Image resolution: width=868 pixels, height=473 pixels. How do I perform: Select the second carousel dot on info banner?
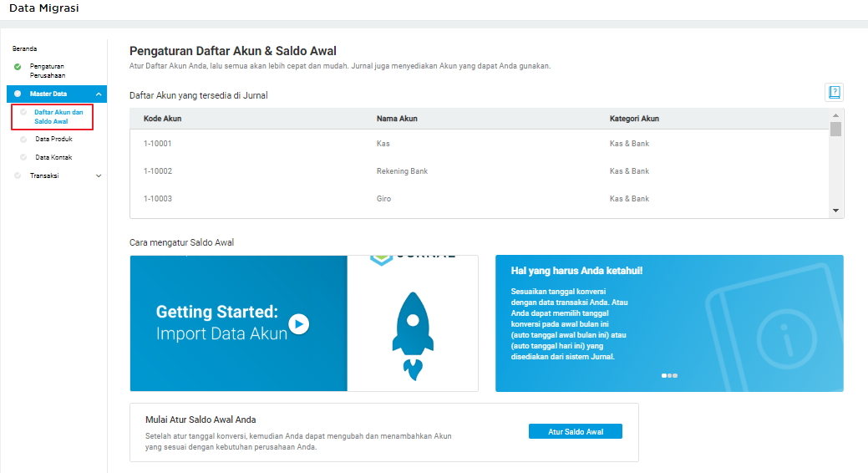(669, 375)
